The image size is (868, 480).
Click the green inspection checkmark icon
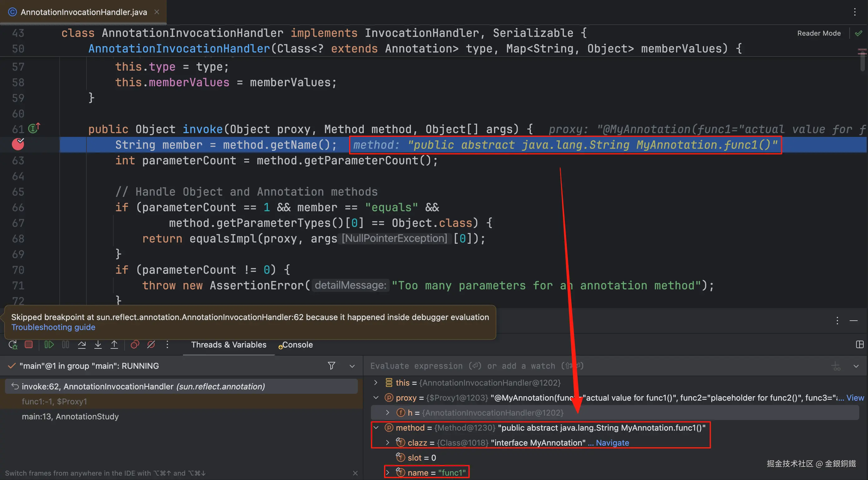[859, 33]
